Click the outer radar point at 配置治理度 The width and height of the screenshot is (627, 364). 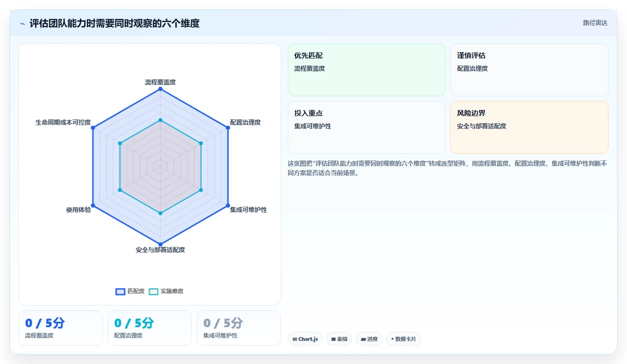pos(228,127)
